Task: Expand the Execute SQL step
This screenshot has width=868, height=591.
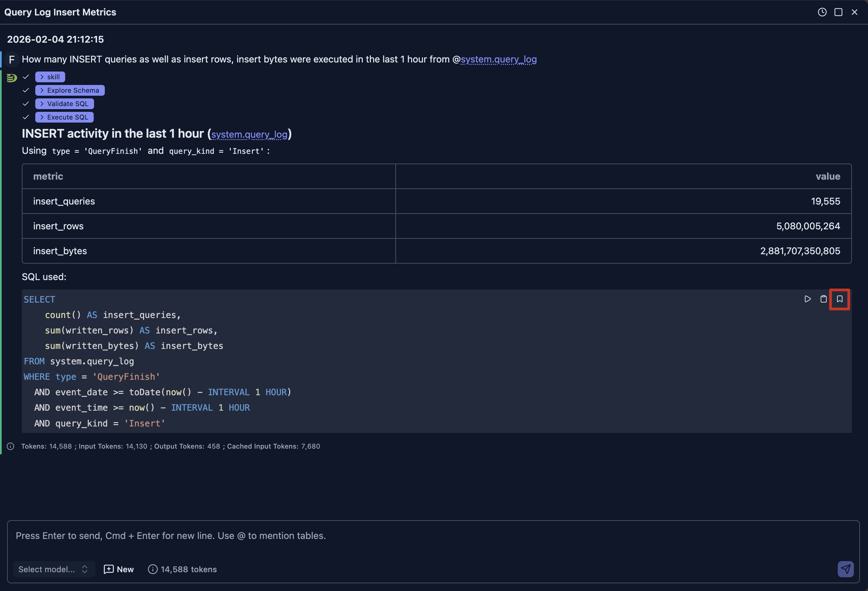Action: click(x=64, y=117)
